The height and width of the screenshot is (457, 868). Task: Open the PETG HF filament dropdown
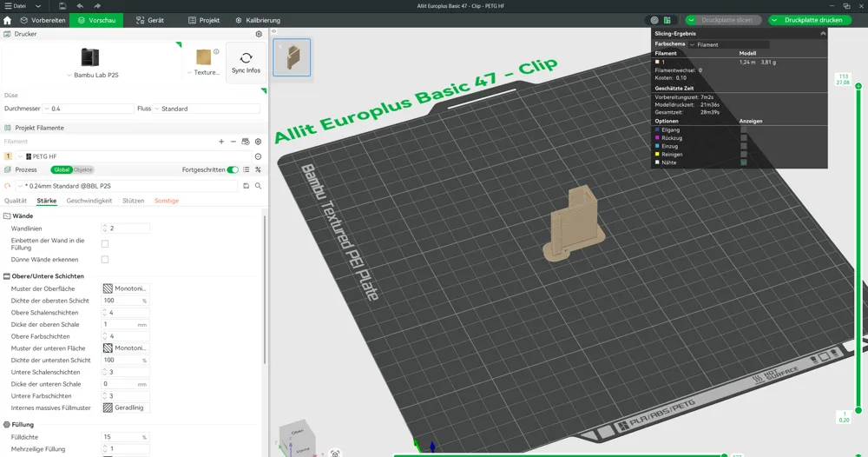(x=134, y=156)
